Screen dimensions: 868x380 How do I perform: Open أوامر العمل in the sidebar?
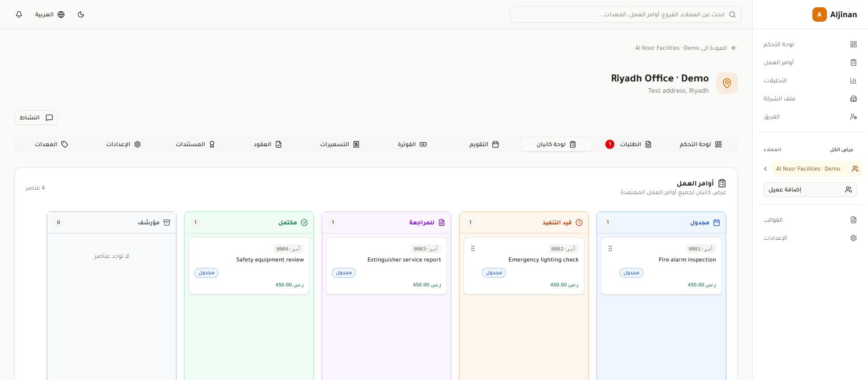[810, 62]
